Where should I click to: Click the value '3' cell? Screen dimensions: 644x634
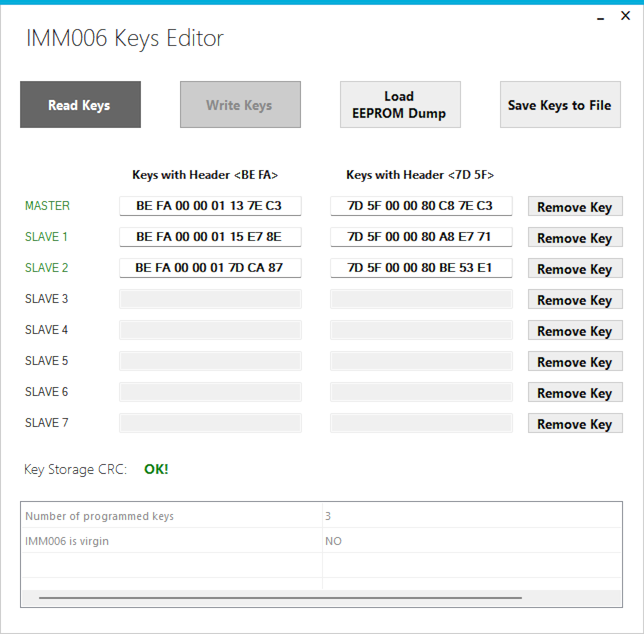click(472, 516)
